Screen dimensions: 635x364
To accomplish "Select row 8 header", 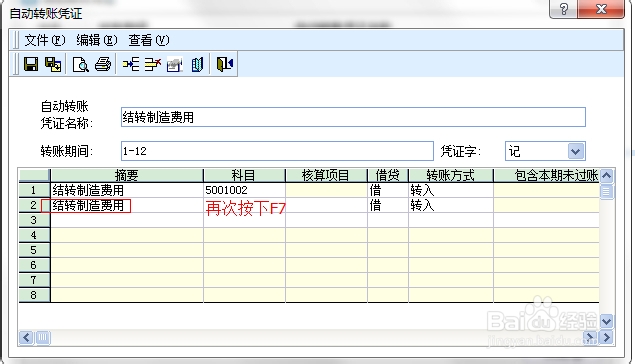I will click(x=34, y=295).
